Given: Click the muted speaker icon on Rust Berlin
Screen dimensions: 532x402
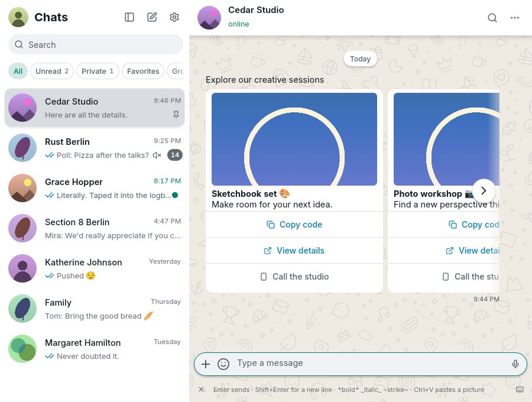Looking at the screenshot, I should tap(157, 155).
